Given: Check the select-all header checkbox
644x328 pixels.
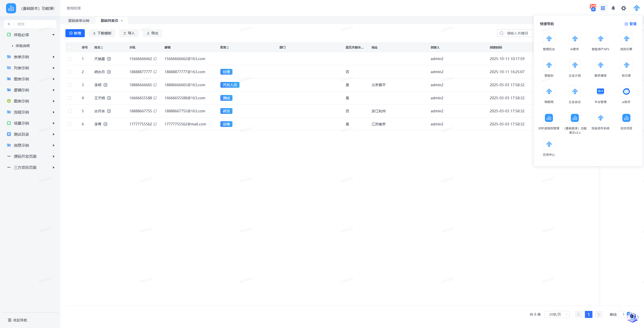Looking at the screenshot, I should click(70, 47).
